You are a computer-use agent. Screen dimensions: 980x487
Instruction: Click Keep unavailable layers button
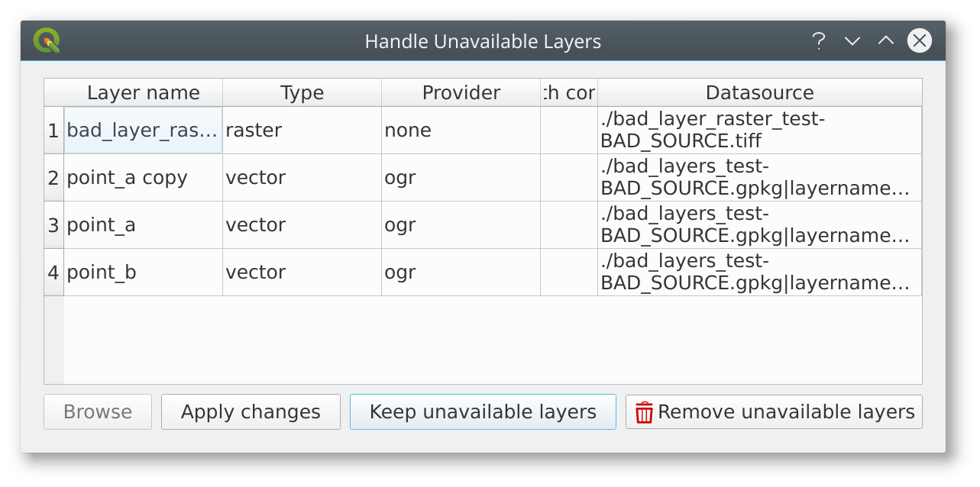tap(483, 412)
